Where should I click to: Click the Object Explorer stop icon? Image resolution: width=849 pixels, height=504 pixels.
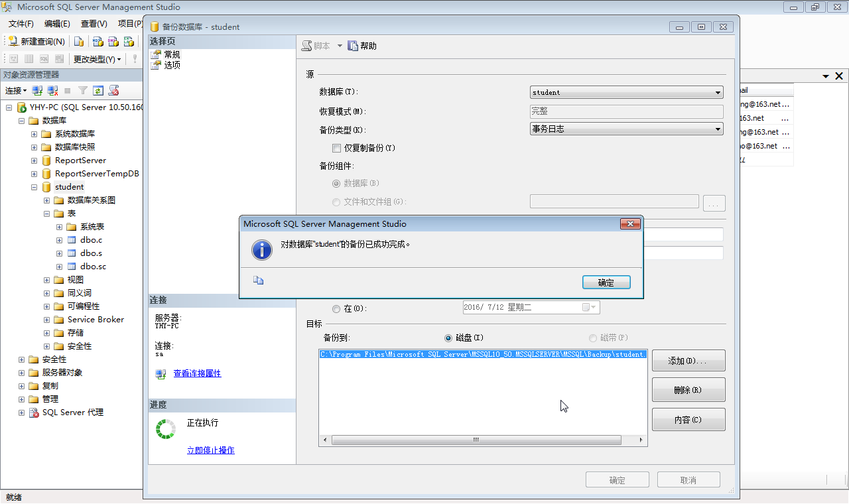tap(68, 90)
